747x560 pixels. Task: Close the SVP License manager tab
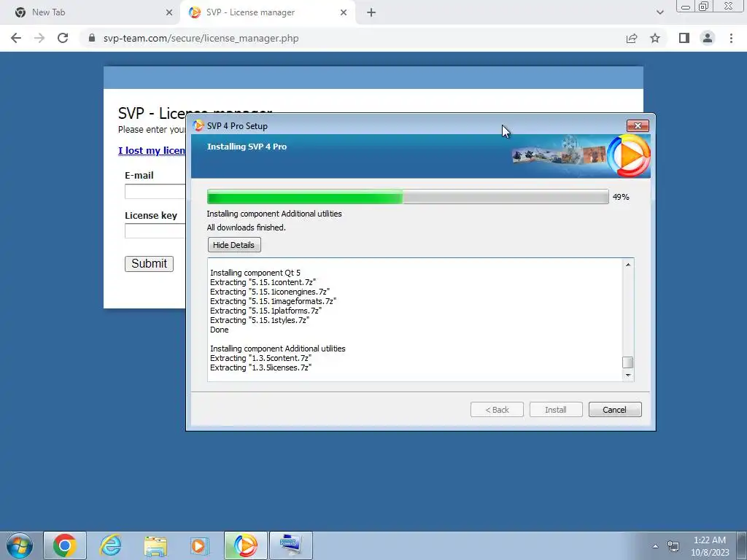344,12
